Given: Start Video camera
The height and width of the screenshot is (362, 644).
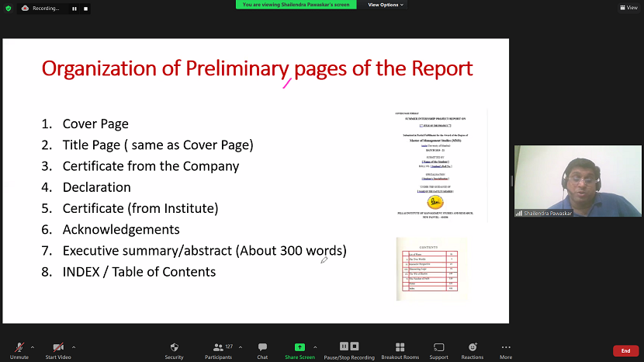Looking at the screenshot, I should pyautogui.click(x=58, y=349).
